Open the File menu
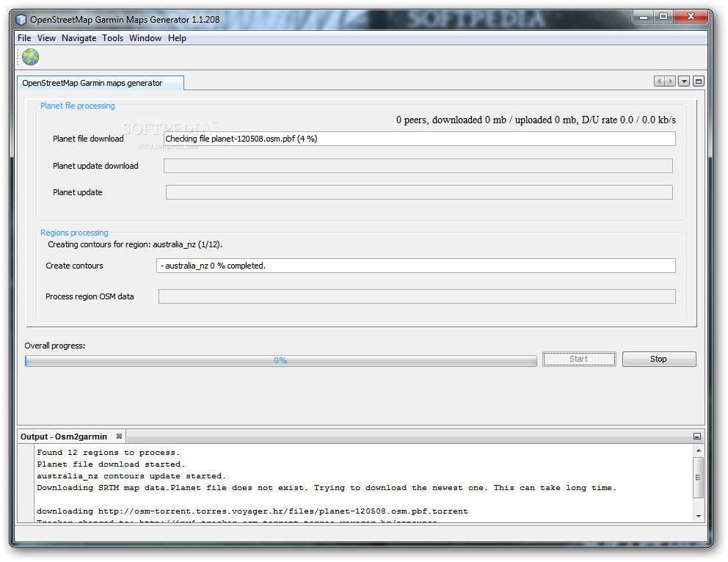This screenshot has width=728, height=562. coord(24,38)
